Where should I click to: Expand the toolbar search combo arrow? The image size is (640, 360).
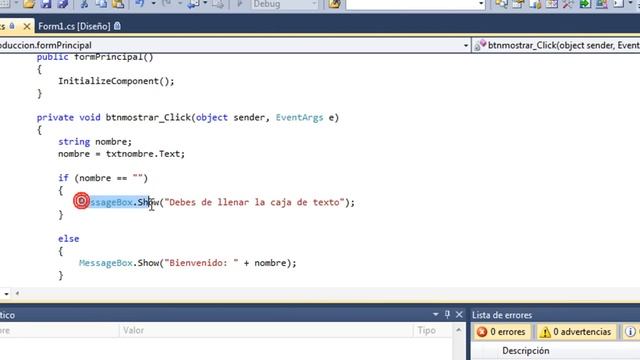(x=481, y=4)
